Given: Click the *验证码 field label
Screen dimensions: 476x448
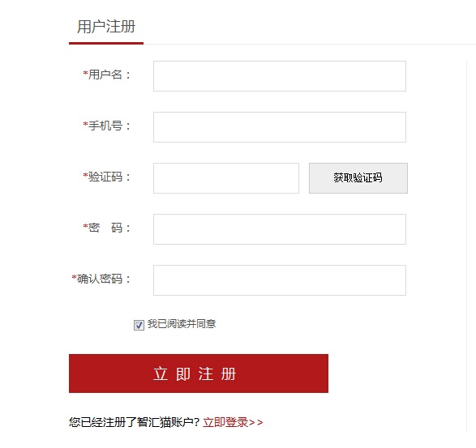Looking at the screenshot, I should point(106,177).
